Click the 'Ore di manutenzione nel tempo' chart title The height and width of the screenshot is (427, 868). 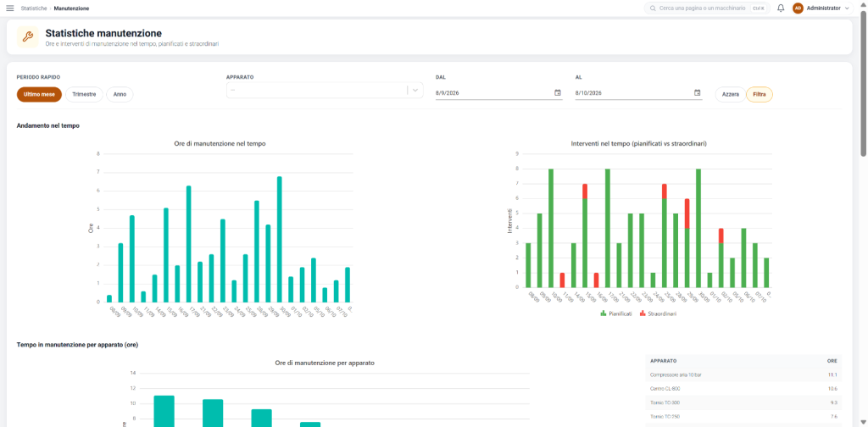[220, 144]
